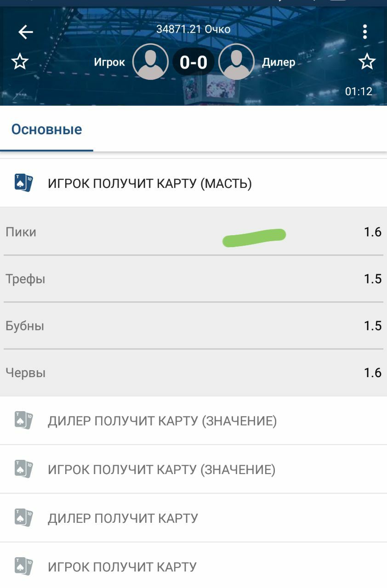Favorite the Дилер side with right star
Screen dimensions: 387x588
pos(367,62)
